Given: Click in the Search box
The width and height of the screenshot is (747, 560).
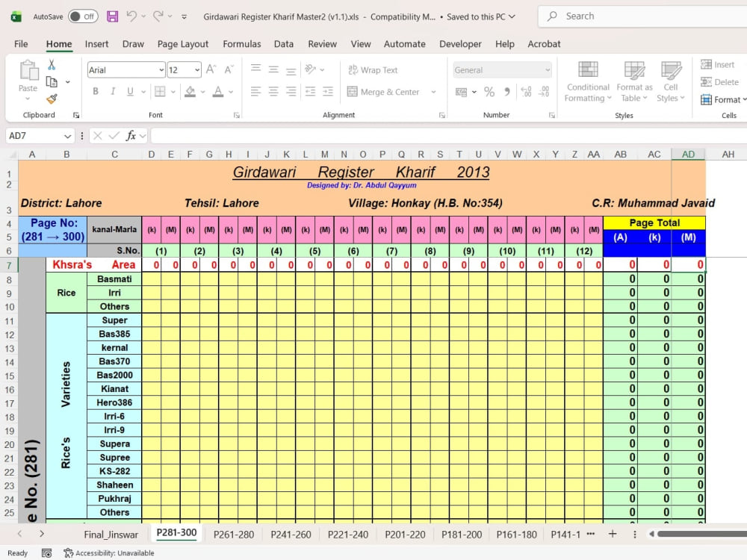Looking at the screenshot, I should click(642, 16).
